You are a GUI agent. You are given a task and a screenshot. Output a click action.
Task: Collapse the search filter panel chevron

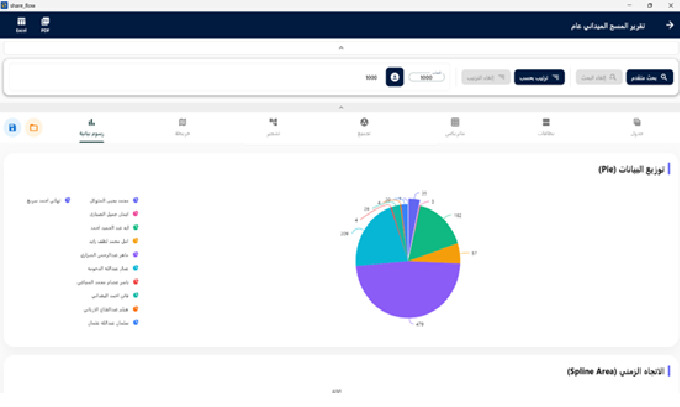[x=341, y=107]
